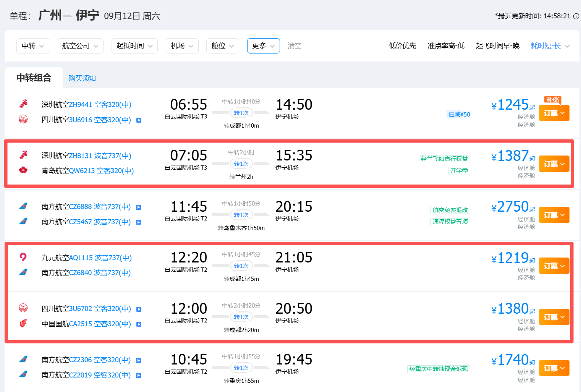This screenshot has height=392, width=581.
Task: Click the 09月12日 周六 date text
Action: click(x=132, y=16)
